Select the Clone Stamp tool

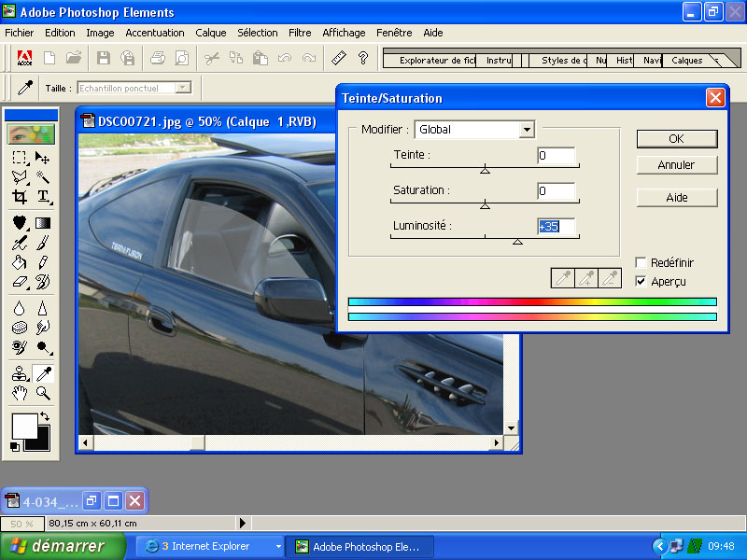click(19, 374)
